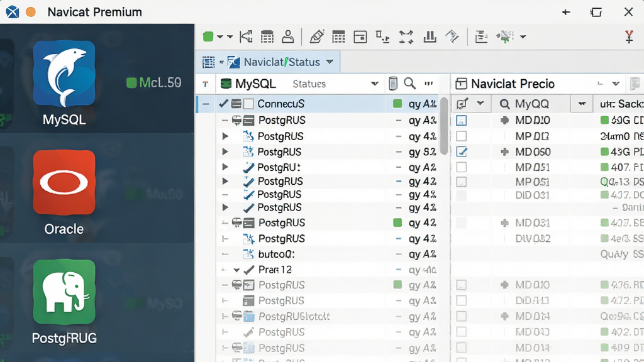This screenshot has width=644, height=362.
Task: Open the MySQL Statues dropdown arrow
Action: pyautogui.click(x=375, y=84)
